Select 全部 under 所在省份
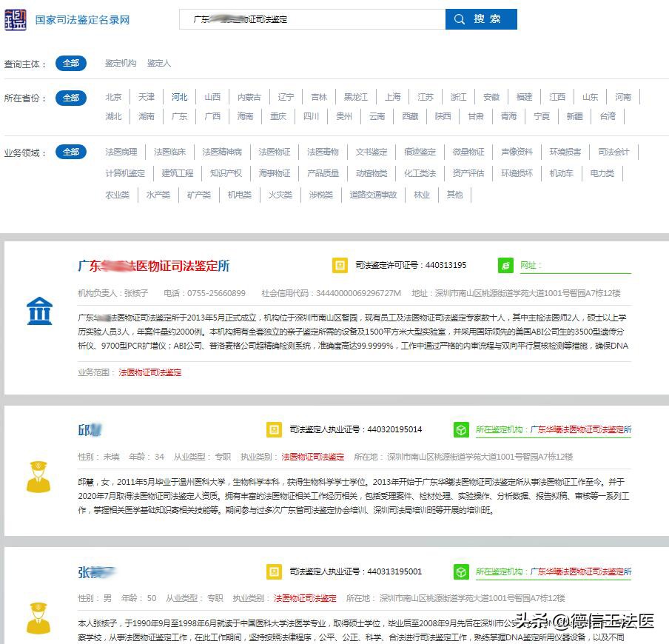The height and width of the screenshot is (644, 669). 71,97
